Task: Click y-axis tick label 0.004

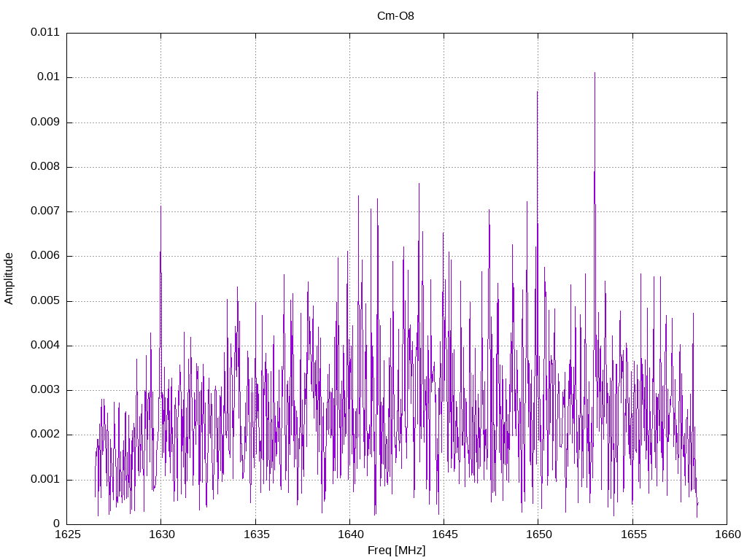Action: coord(45,345)
